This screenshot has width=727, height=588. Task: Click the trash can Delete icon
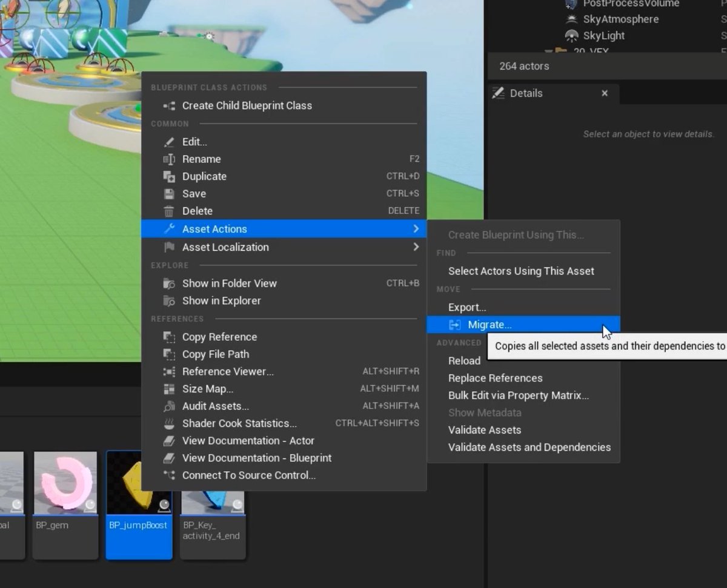(x=169, y=211)
